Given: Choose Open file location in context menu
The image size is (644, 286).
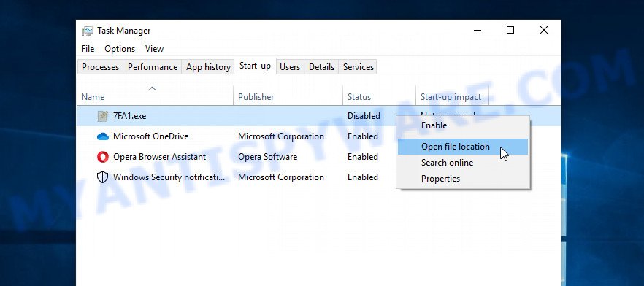Looking at the screenshot, I should tap(462, 147).
